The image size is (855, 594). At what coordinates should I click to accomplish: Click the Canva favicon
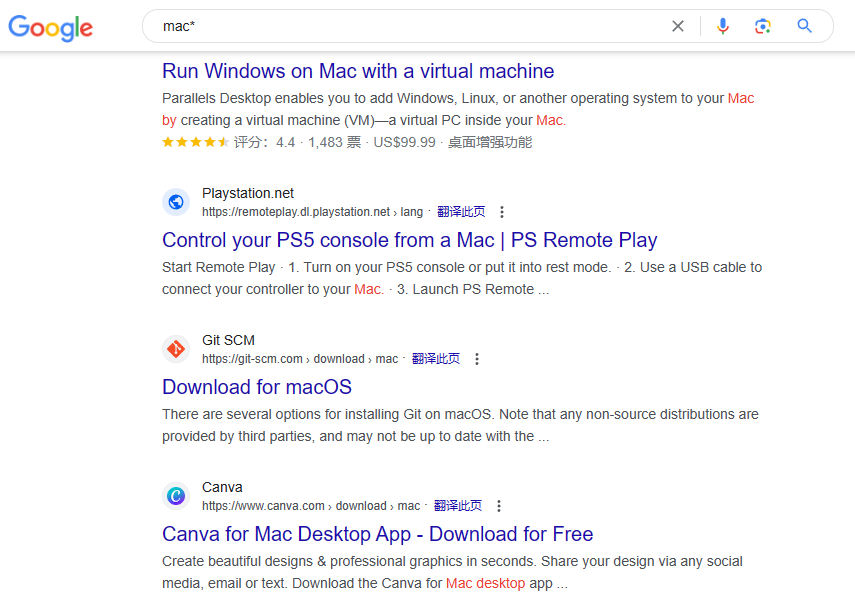176,496
